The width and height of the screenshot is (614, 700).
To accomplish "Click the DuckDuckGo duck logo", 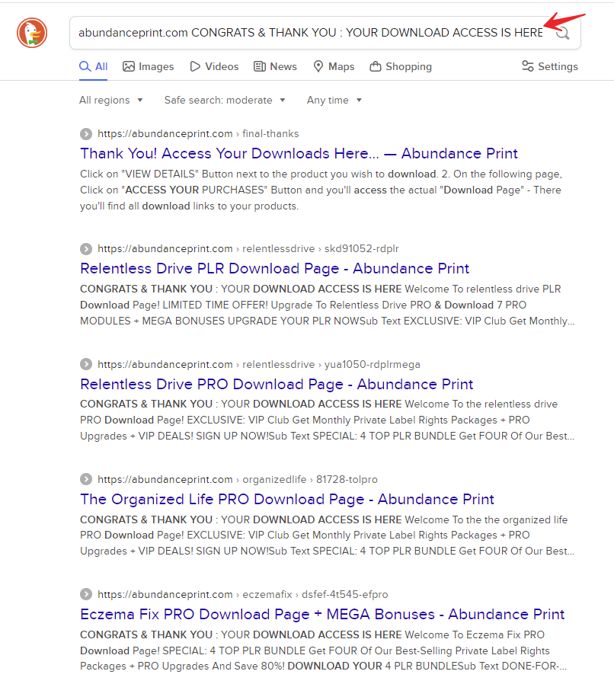I will (x=32, y=33).
